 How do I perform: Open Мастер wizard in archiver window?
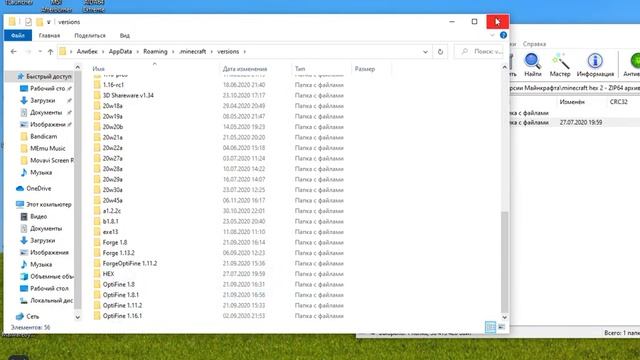point(560,65)
